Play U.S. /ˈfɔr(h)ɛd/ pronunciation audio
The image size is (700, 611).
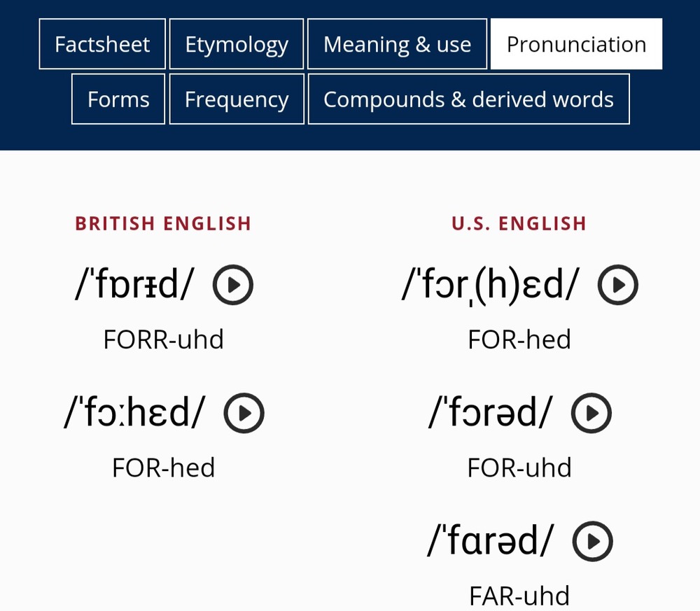click(618, 285)
